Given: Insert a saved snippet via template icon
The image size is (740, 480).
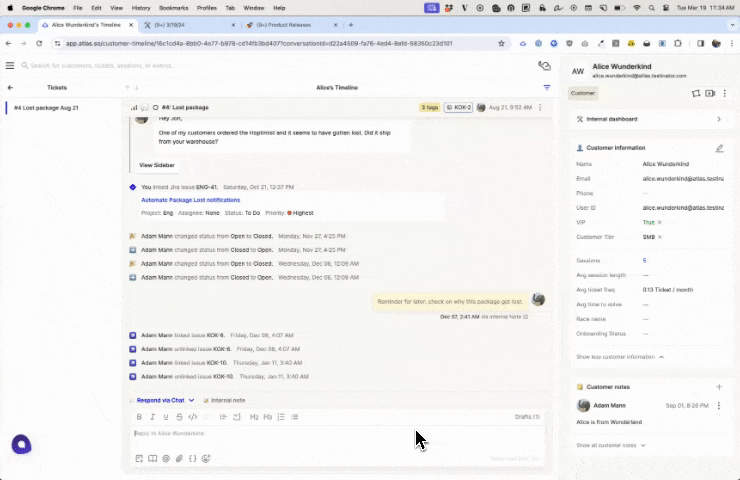Looking at the screenshot, I should coord(139,458).
